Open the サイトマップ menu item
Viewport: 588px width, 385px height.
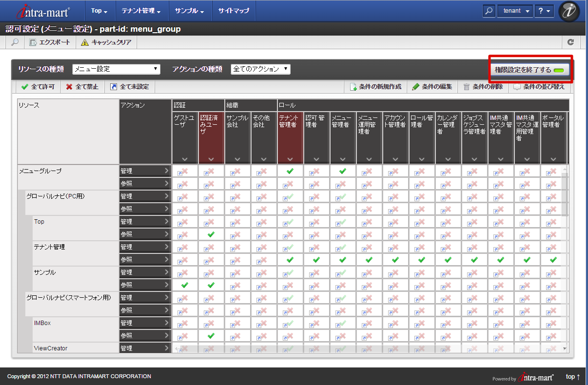[234, 11]
